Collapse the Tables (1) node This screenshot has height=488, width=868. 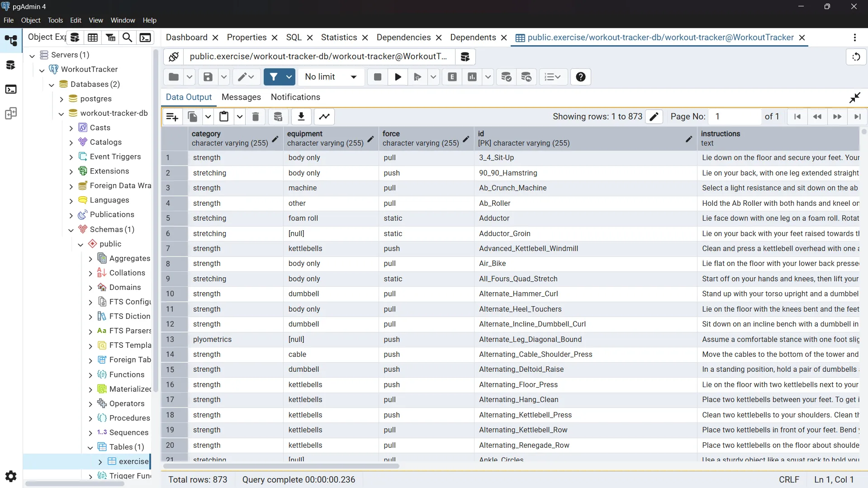90,447
